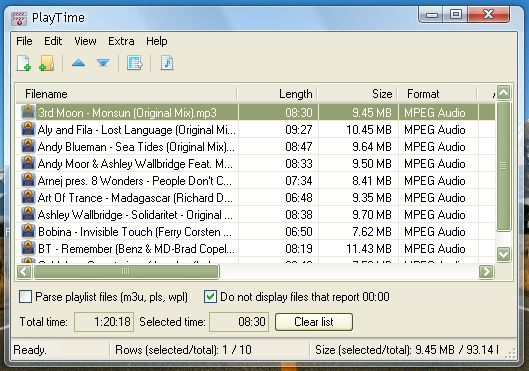Select Aly and Fila - Lost Language filename
The width and height of the screenshot is (529, 371).
pyautogui.click(x=137, y=130)
